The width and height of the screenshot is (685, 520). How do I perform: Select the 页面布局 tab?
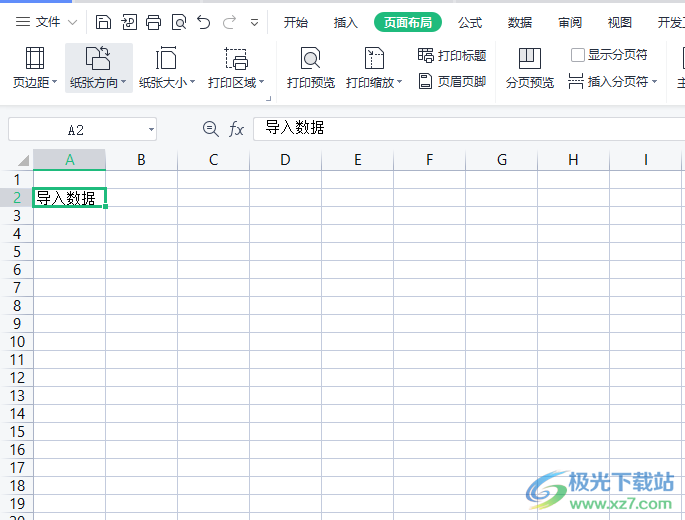(408, 22)
